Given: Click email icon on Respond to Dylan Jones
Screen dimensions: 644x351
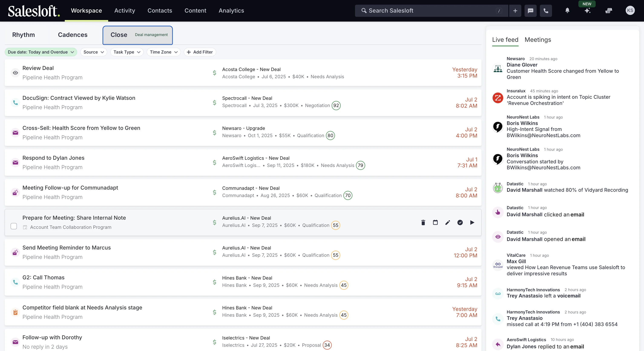Looking at the screenshot, I should click(x=15, y=162).
